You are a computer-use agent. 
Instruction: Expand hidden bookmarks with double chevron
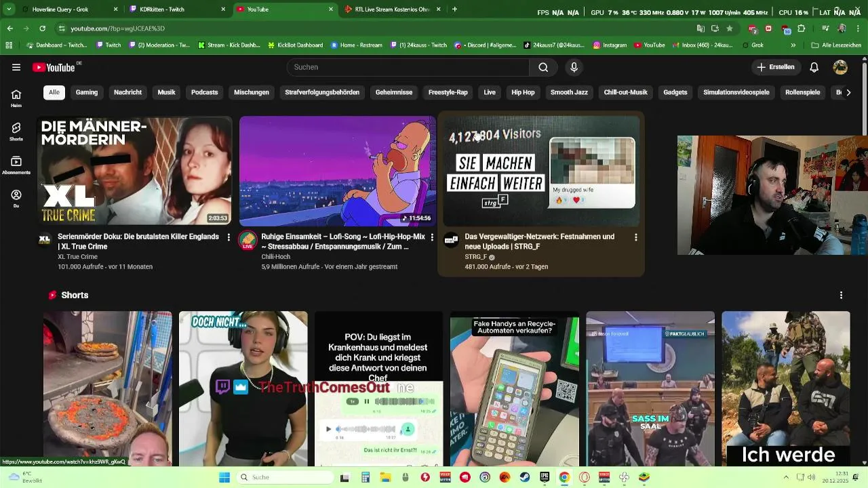tap(793, 45)
